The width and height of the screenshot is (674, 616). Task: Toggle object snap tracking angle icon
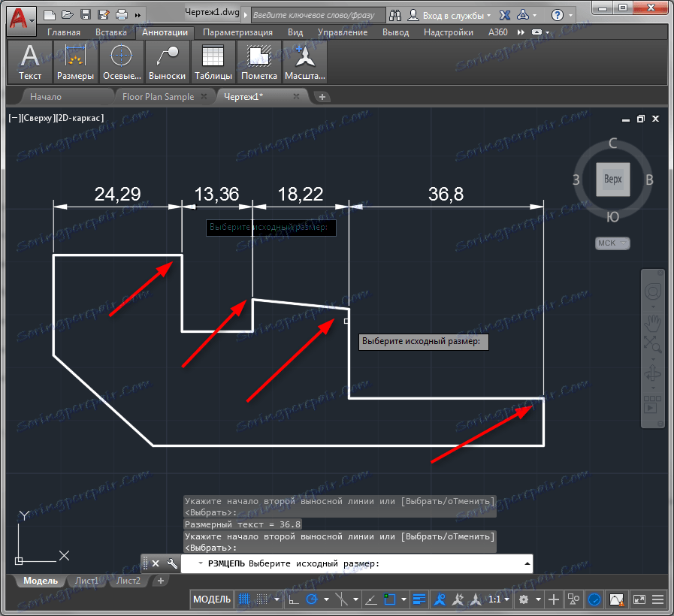click(371, 599)
